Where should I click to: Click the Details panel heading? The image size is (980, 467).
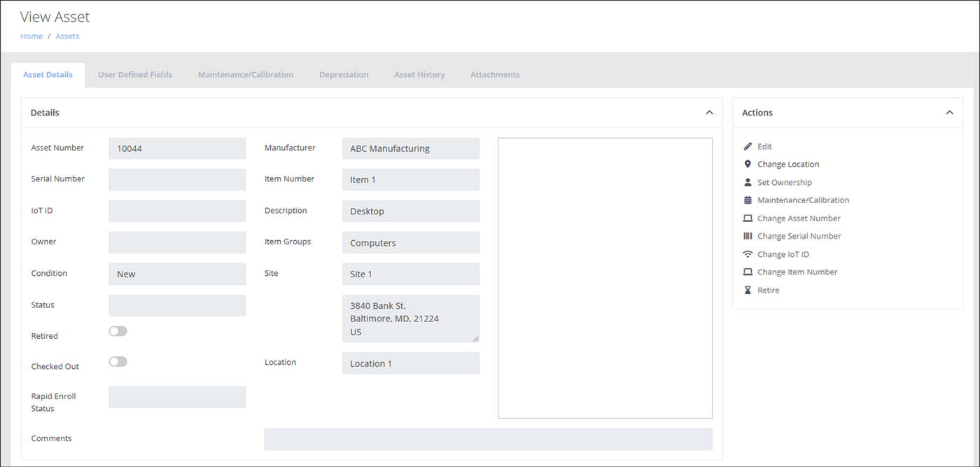coord(45,113)
